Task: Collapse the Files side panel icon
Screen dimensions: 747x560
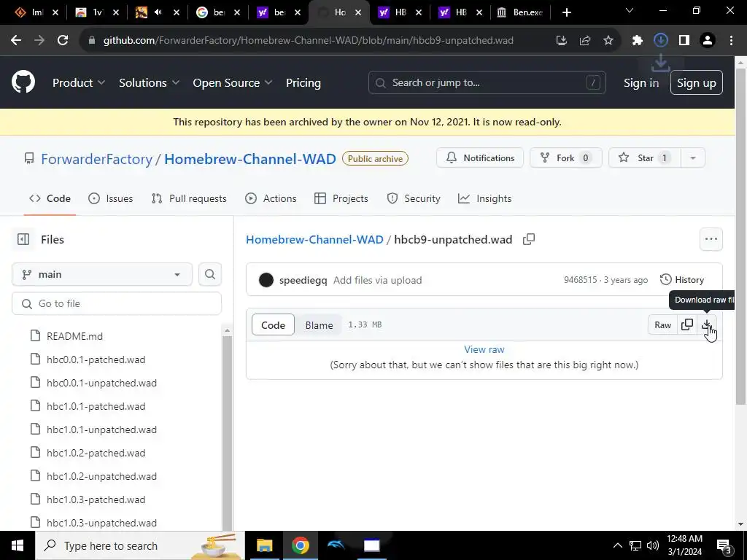Action: [x=23, y=239]
